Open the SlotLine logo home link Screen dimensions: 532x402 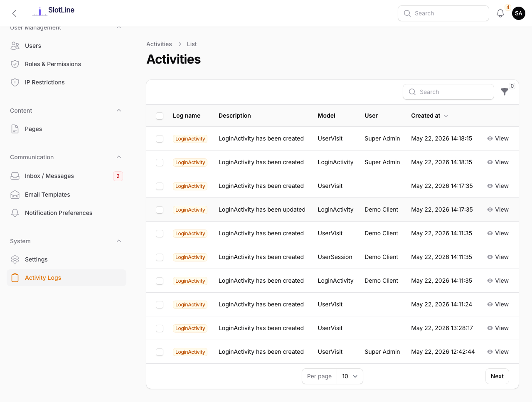click(53, 11)
